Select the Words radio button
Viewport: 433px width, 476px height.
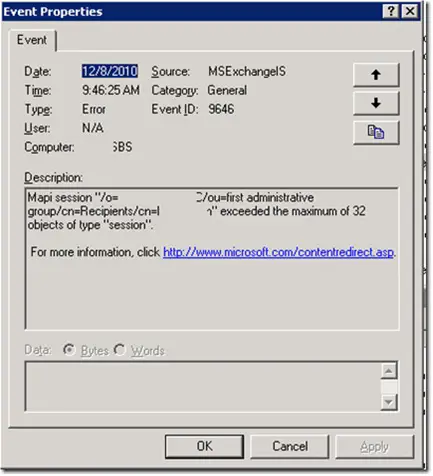[x=119, y=350]
